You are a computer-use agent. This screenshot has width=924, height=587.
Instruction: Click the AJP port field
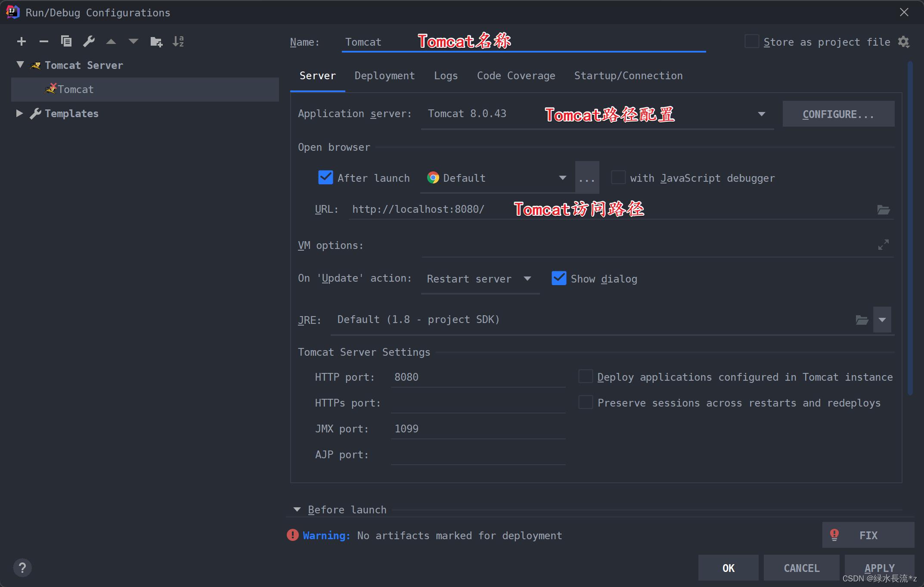(478, 455)
